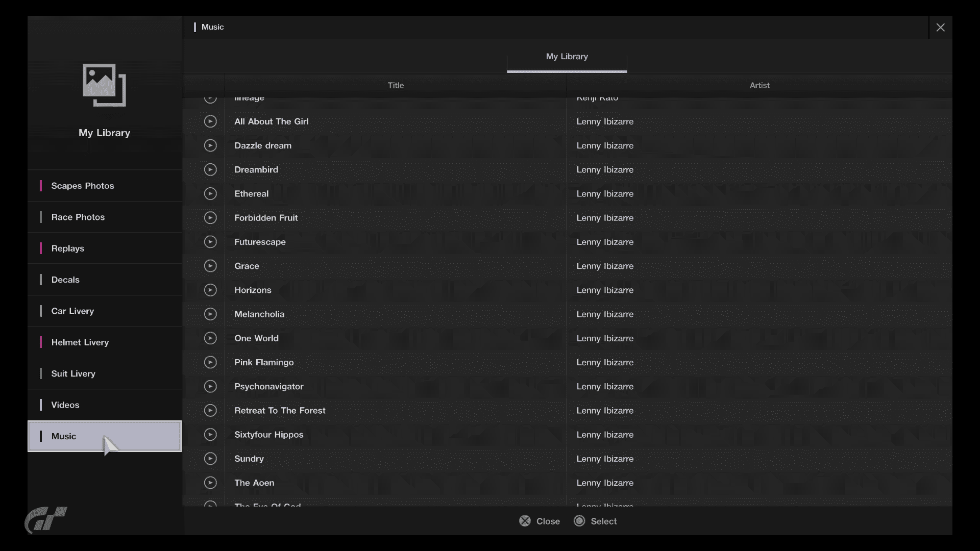
Task: Play the Sundry track icon
Action: [210, 459]
